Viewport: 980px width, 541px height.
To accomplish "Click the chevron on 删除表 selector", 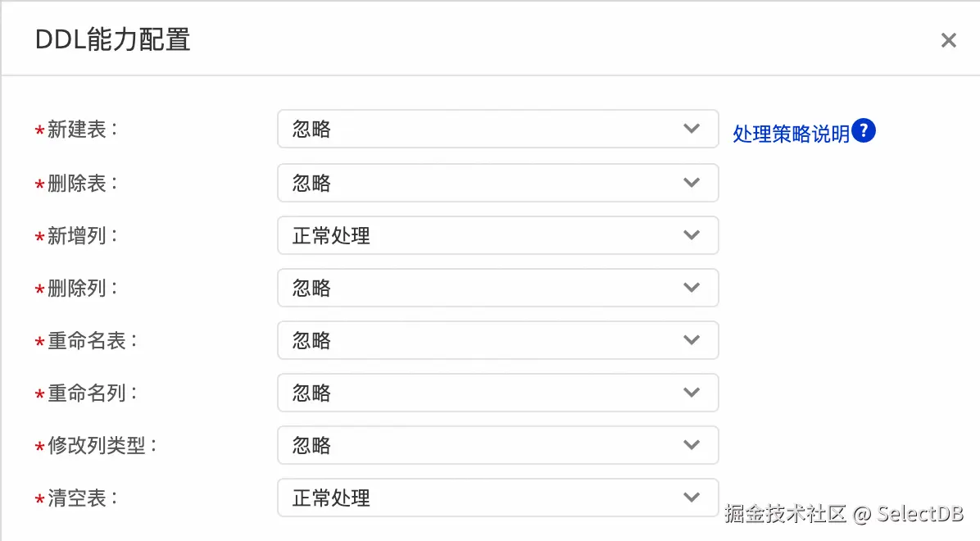I will (692, 183).
